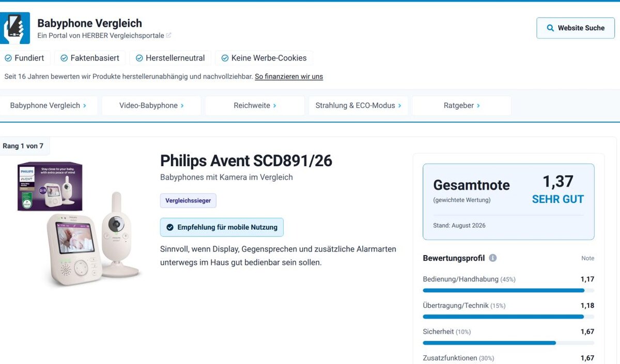Click the Übertragung/Technik rating bar
The width and height of the screenshot is (620, 364).
click(x=508, y=316)
